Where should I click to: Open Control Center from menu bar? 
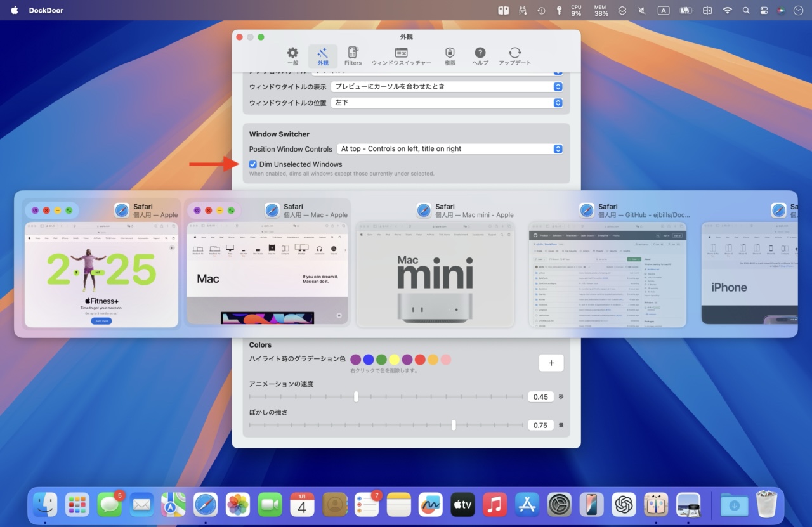coord(764,10)
